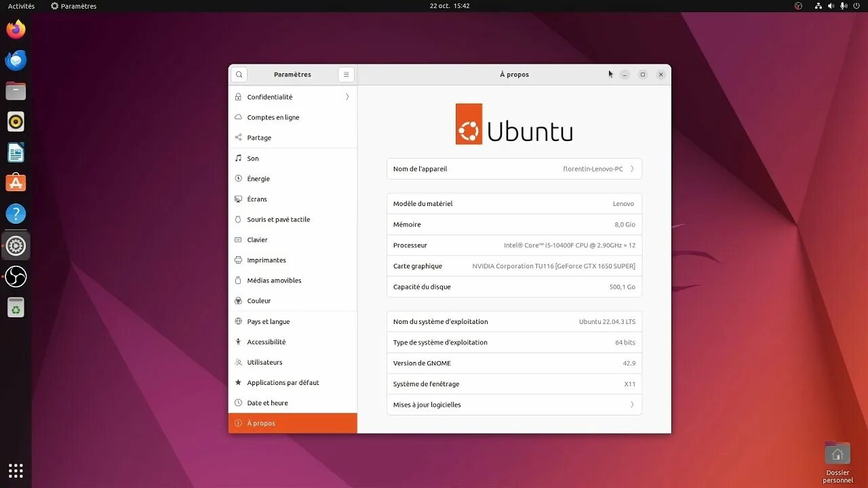Open Dossier personnel desktop folder
868x488 pixels.
837,462
